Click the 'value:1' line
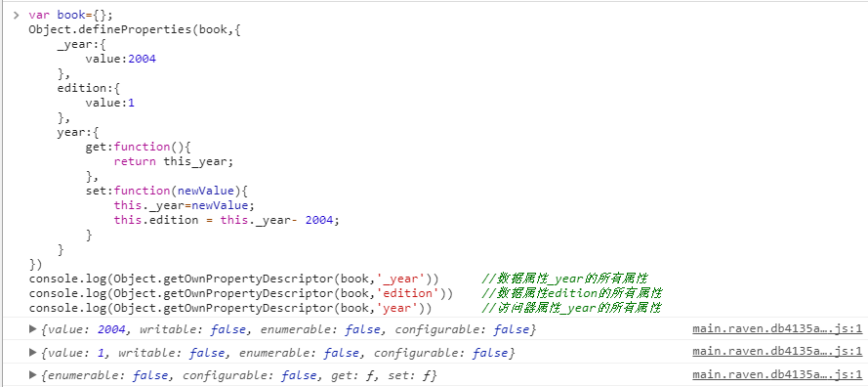The height and width of the screenshot is (387, 868). [110, 103]
